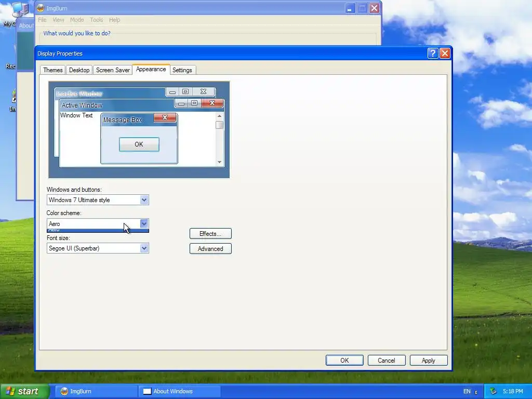Expand the Windows and buttons dropdown
Viewport: 532px width, 399px height.
pyautogui.click(x=144, y=200)
